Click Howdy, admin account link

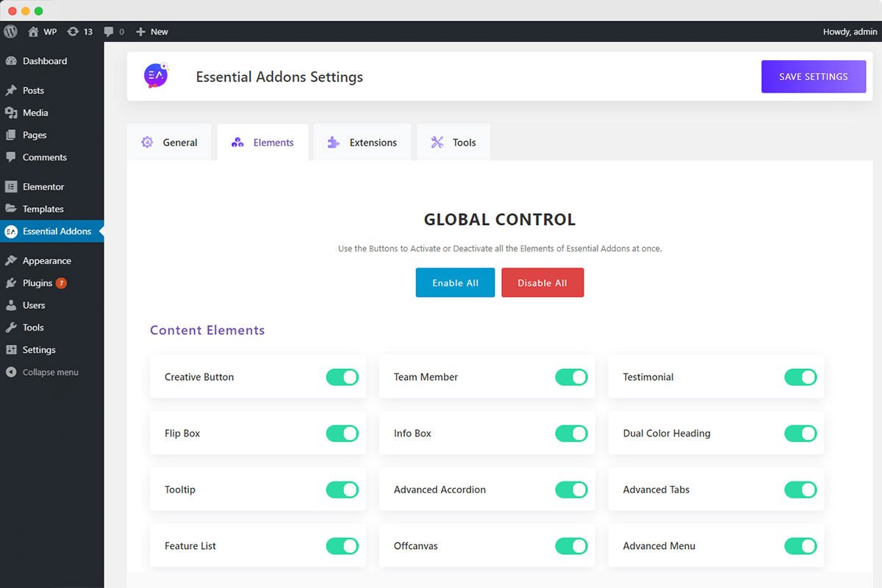[850, 32]
